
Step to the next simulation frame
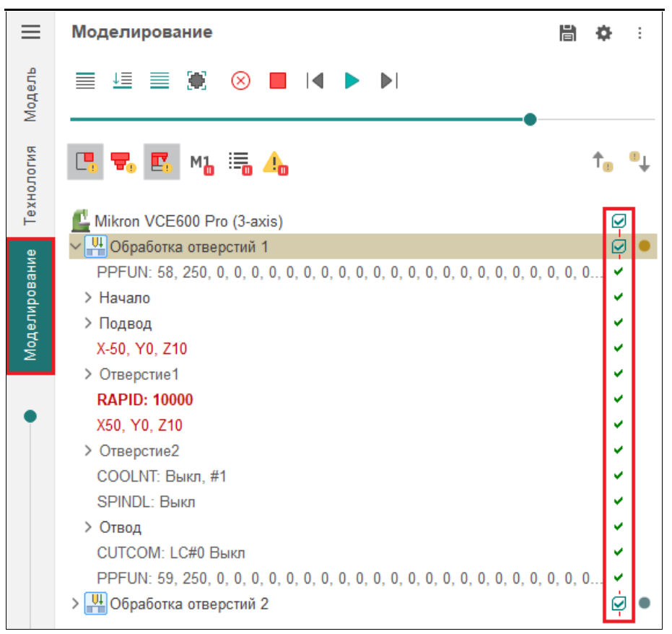pyautogui.click(x=389, y=81)
